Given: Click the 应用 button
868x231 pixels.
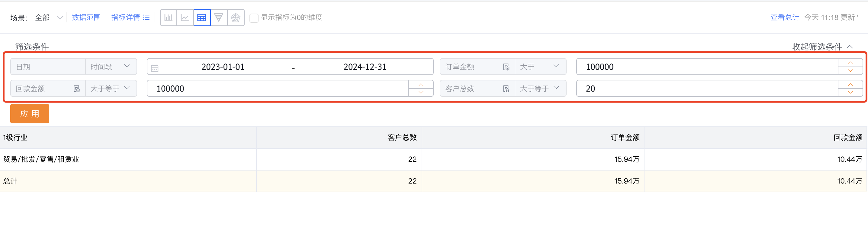Looking at the screenshot, I should pyautogui.click(x=30, y=114).
